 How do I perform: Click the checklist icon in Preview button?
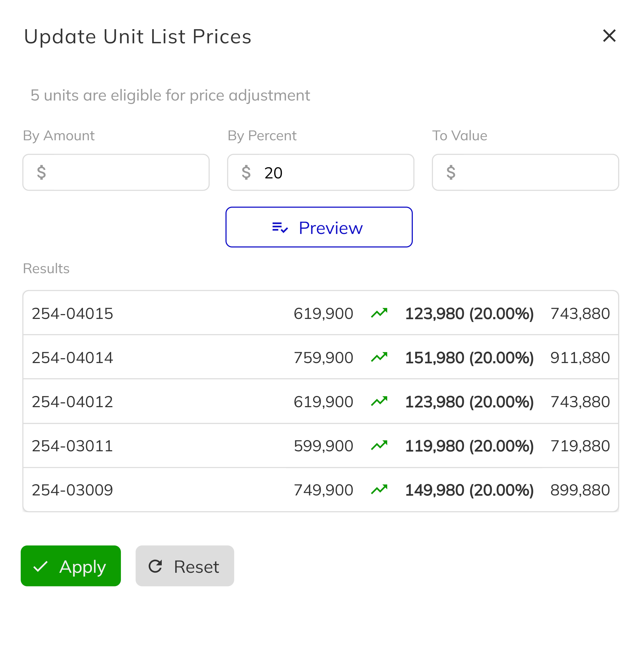pyautogui.click(x=279, y=227)
